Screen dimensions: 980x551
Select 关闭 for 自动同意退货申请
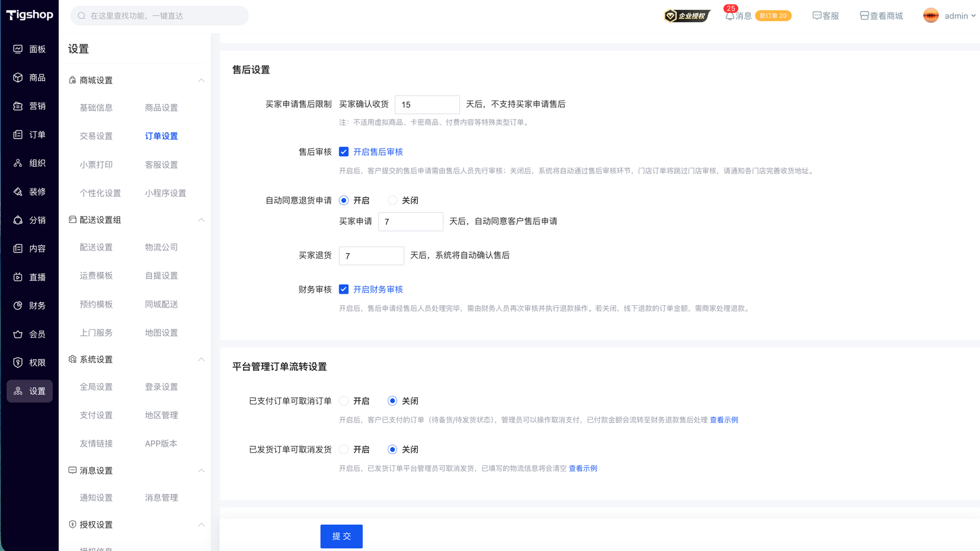tap(393, 200)
